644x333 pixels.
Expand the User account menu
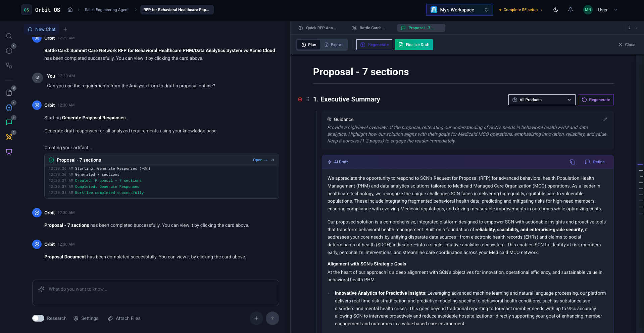pos(616,10)
